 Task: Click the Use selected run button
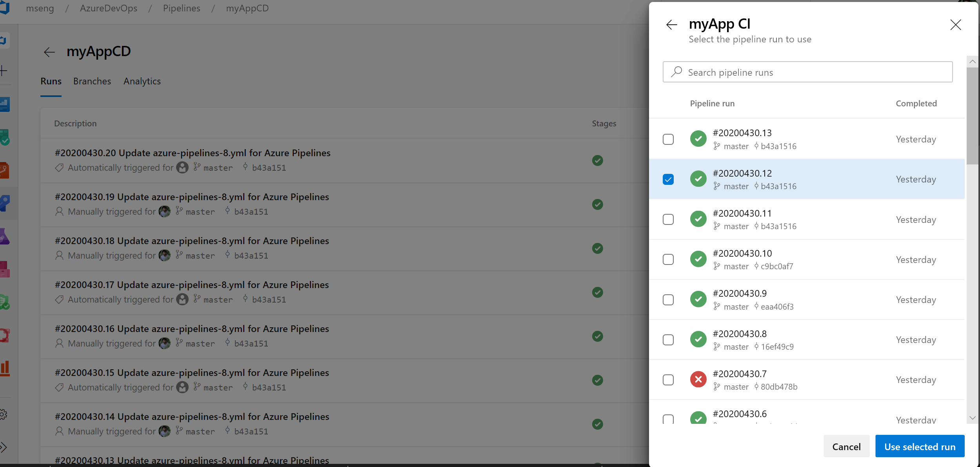(x=920, y=446)
